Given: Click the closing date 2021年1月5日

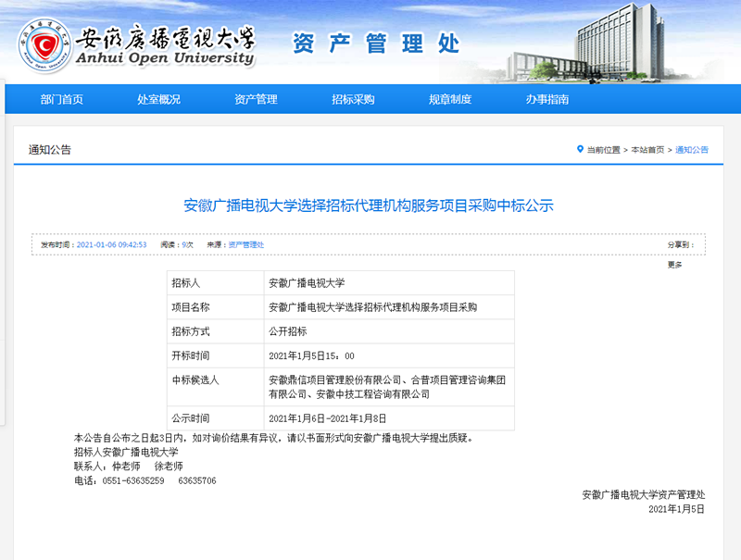Looking at the screenshot, I should (x=677, y=509).
